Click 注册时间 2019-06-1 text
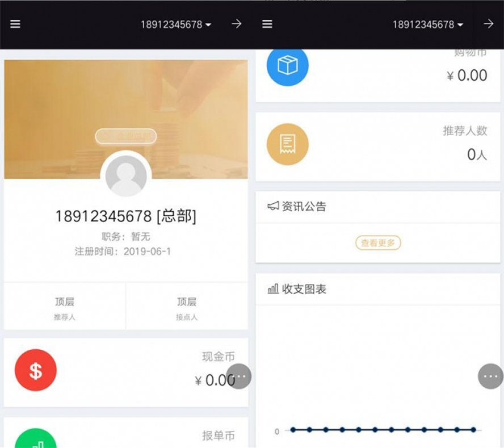Image resolution: width=504 pixels, height=448 pixels. tap(123, 252)
